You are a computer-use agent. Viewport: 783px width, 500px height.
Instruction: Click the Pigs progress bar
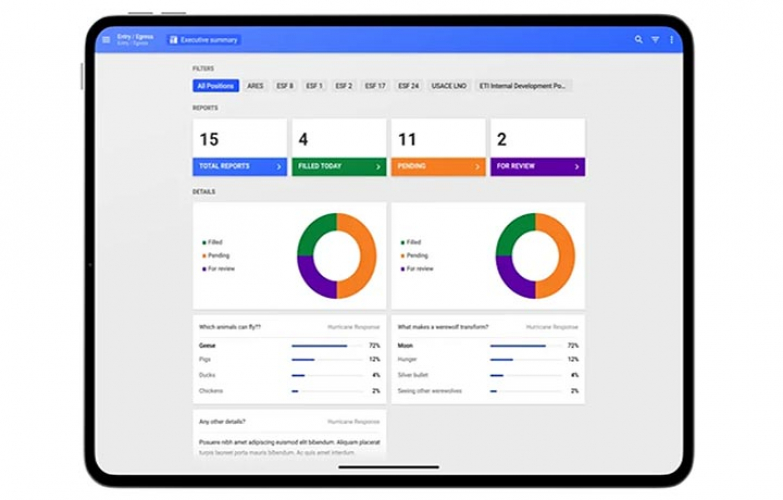tap(327, 360)
